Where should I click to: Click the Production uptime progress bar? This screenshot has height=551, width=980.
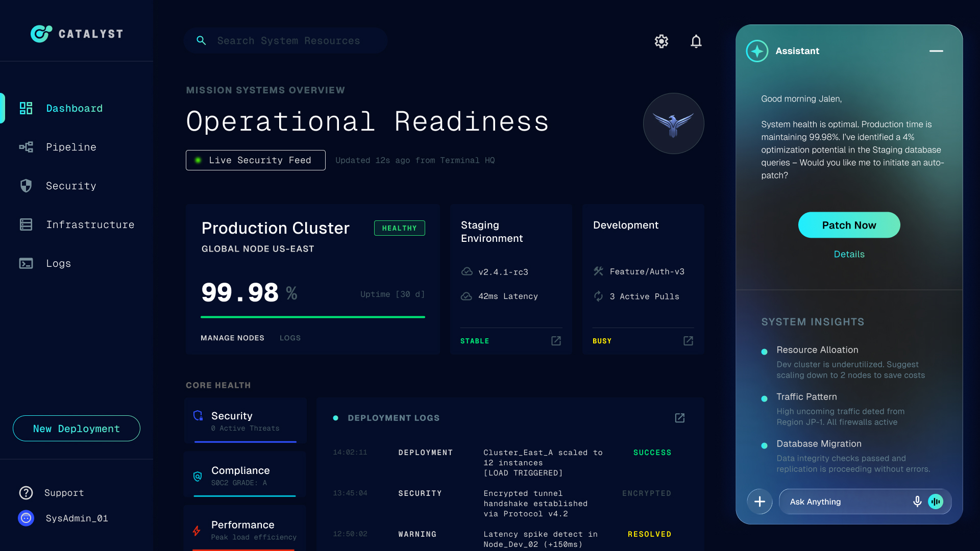tap(312, 317)
